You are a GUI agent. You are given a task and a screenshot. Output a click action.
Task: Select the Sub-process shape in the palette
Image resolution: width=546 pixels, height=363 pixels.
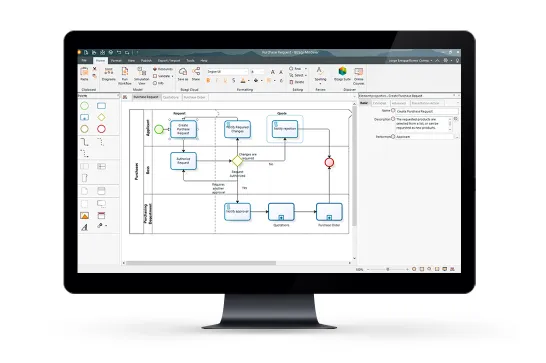point(84,117)
